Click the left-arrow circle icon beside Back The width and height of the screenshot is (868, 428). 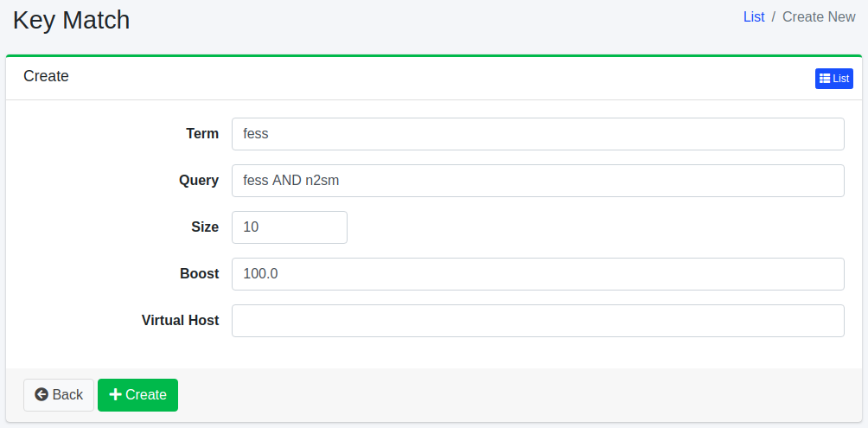41,395
